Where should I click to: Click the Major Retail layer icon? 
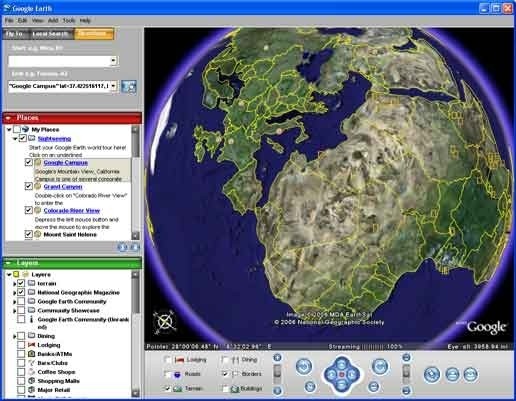[x=32, y=390]
